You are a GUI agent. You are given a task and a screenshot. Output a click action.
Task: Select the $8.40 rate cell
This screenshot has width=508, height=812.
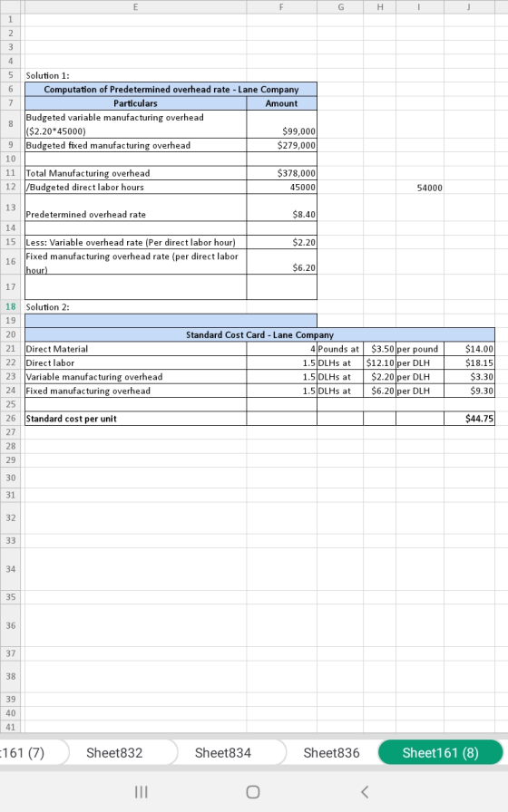coord(281,208)
